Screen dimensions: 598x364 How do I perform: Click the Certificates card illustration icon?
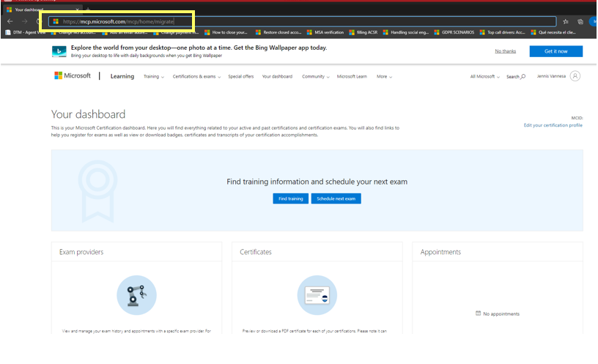tap(317, 295)
